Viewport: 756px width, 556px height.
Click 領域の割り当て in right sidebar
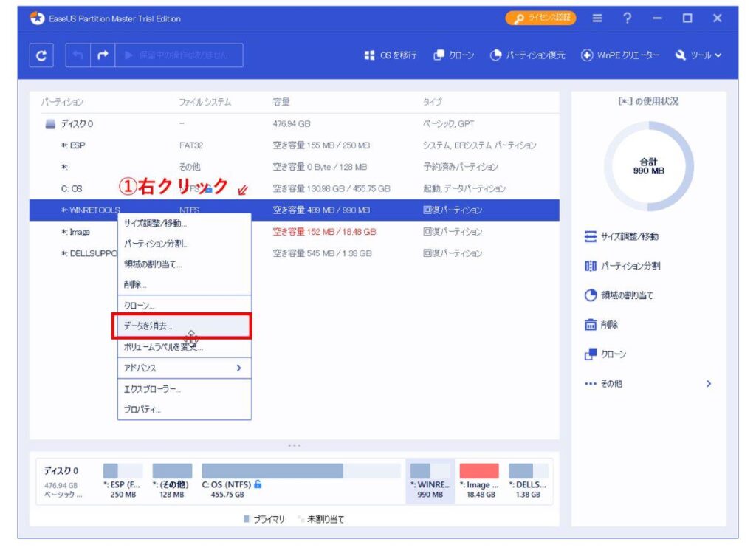click(x=619, y=295)
